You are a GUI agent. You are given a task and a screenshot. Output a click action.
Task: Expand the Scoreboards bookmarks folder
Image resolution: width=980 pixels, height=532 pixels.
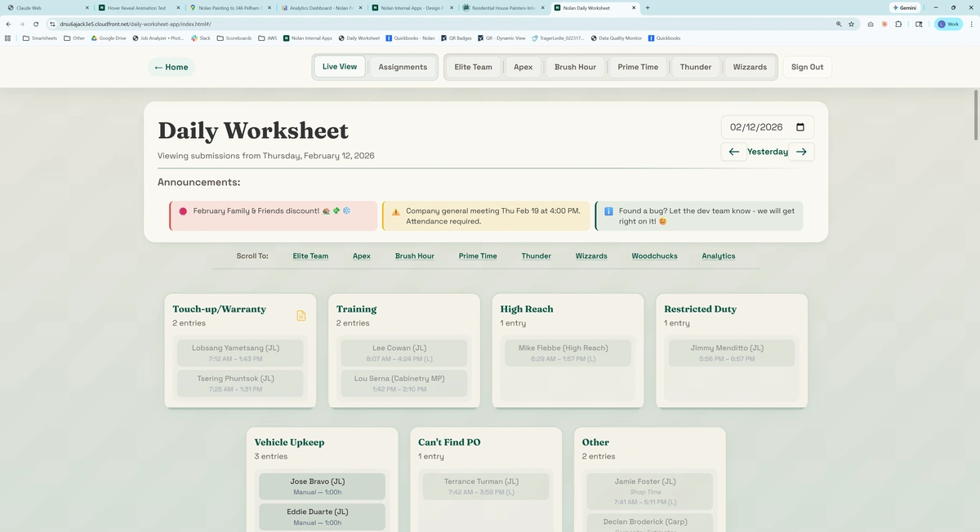click(234, 38)
